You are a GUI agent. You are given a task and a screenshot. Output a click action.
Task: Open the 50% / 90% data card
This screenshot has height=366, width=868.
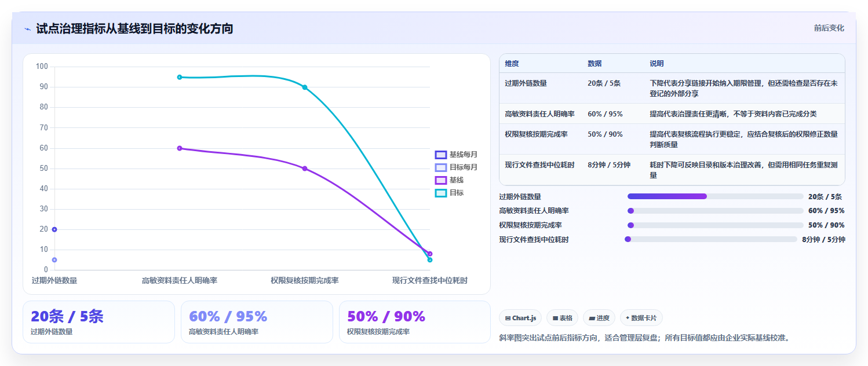click(415, 322)
